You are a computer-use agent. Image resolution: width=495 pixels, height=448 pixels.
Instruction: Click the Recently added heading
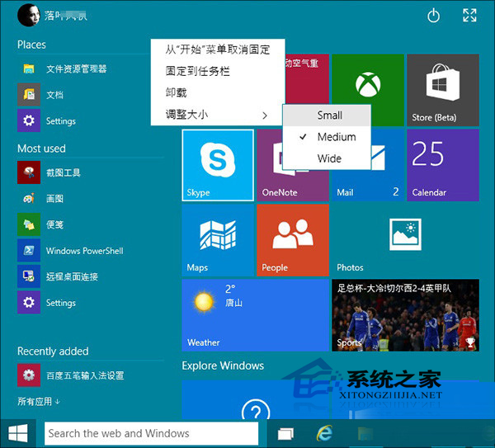coord(53,351)
